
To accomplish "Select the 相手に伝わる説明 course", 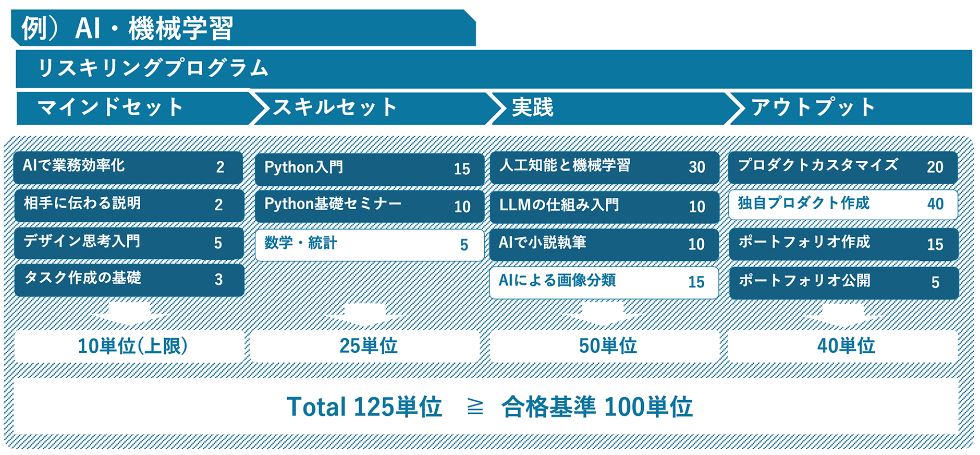I will pyautogui.click(x=128, y=205).
